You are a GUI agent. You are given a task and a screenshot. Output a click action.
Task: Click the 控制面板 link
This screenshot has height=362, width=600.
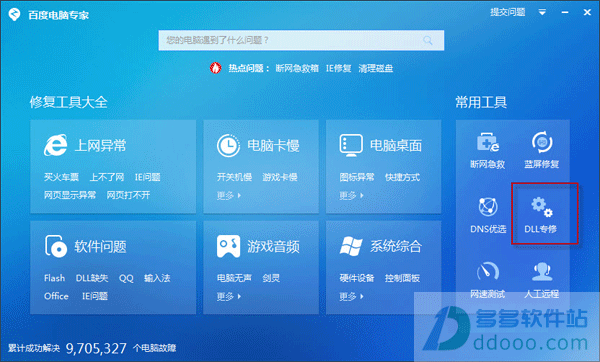pos(402,278)
